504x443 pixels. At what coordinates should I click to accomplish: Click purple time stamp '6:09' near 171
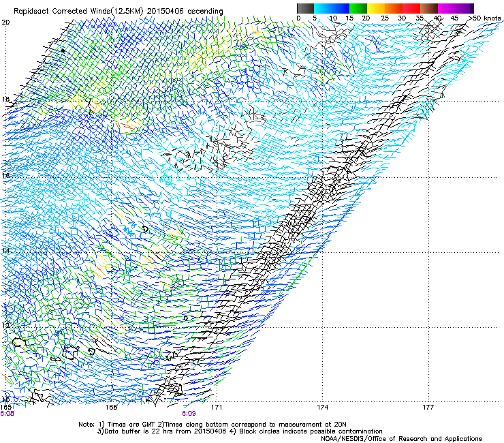pos(189,414)
